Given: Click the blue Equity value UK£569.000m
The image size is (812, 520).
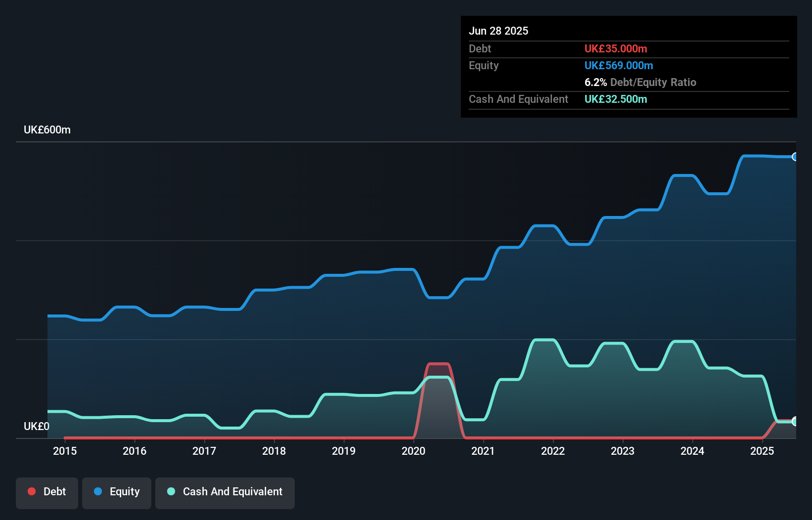Looking at the screenshot, I should (619, 65).
